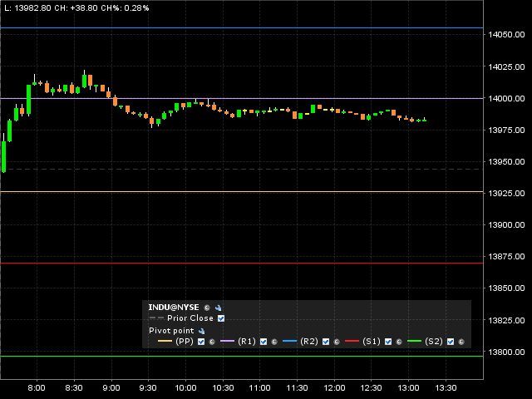Click the blue (R2) line swatch in legend
The height and width of the screenshot is (399, 532).
(290, 341)
